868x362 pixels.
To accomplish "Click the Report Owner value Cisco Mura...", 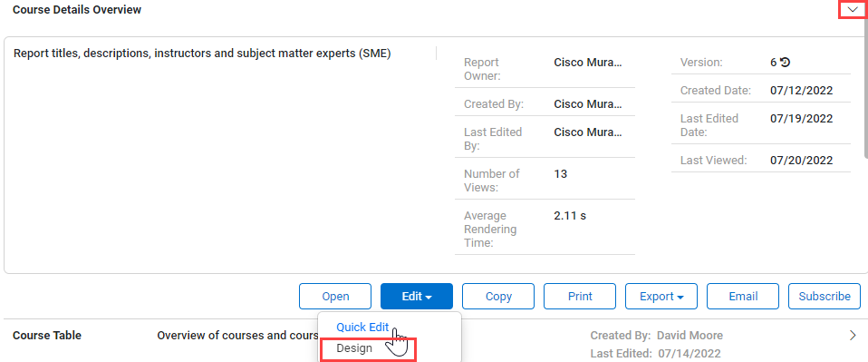I will (588, 63).
